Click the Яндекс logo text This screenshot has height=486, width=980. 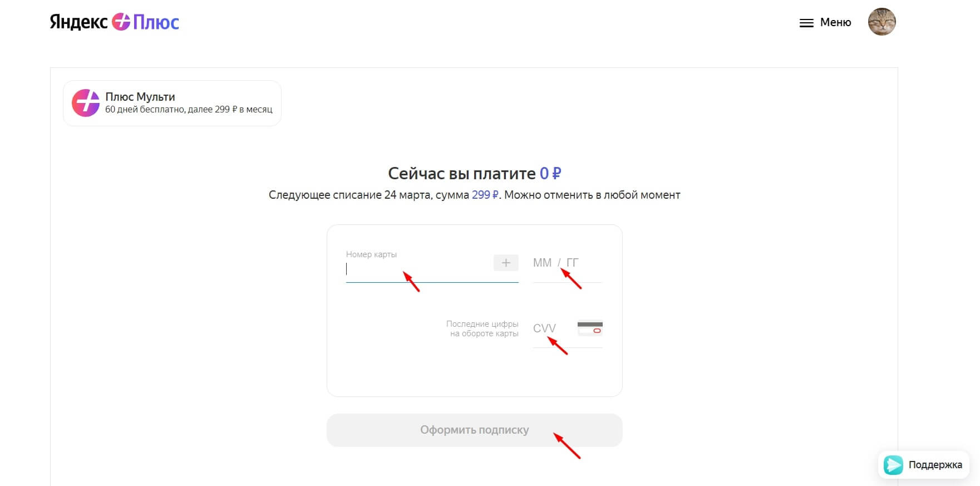(78, 22)
